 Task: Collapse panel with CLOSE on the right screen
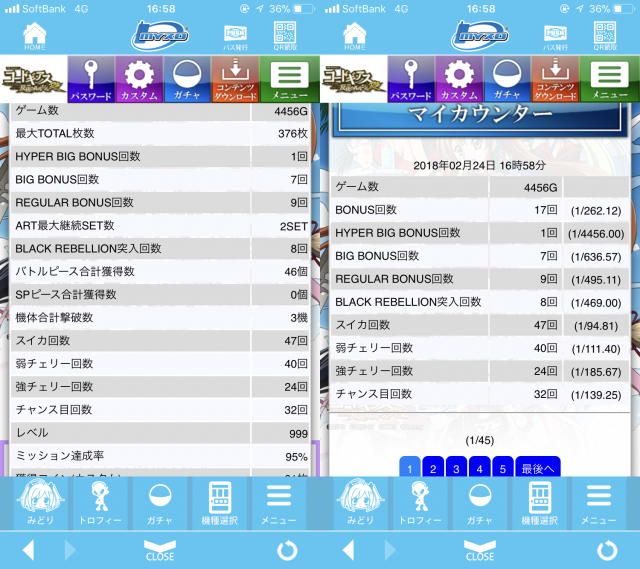coord(480,550)
